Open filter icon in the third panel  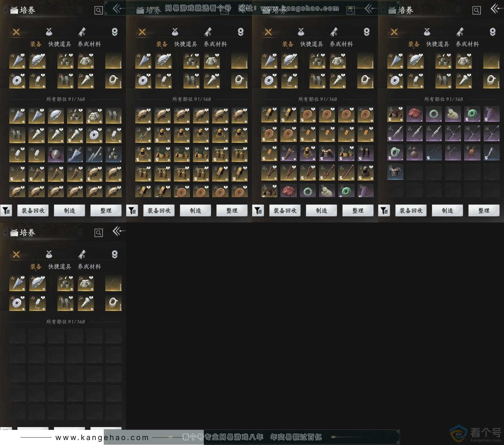click(x=258, y=210)
